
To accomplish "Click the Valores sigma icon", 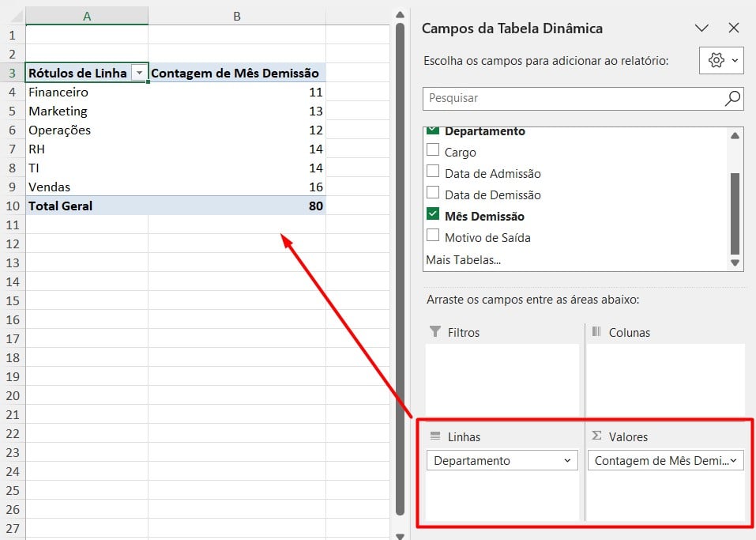I will coord(596,436).
